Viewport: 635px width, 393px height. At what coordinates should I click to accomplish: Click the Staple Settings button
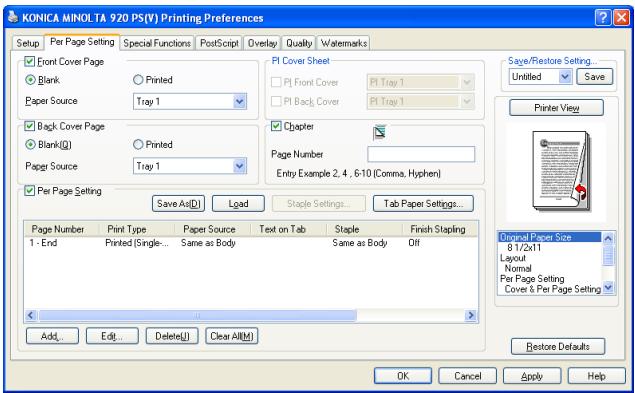[319, 203]
